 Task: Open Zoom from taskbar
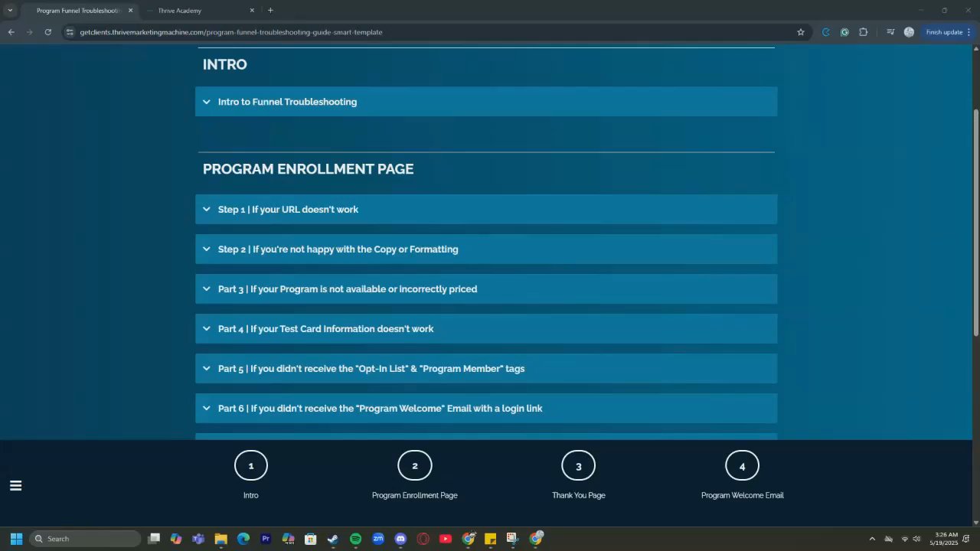378,539
